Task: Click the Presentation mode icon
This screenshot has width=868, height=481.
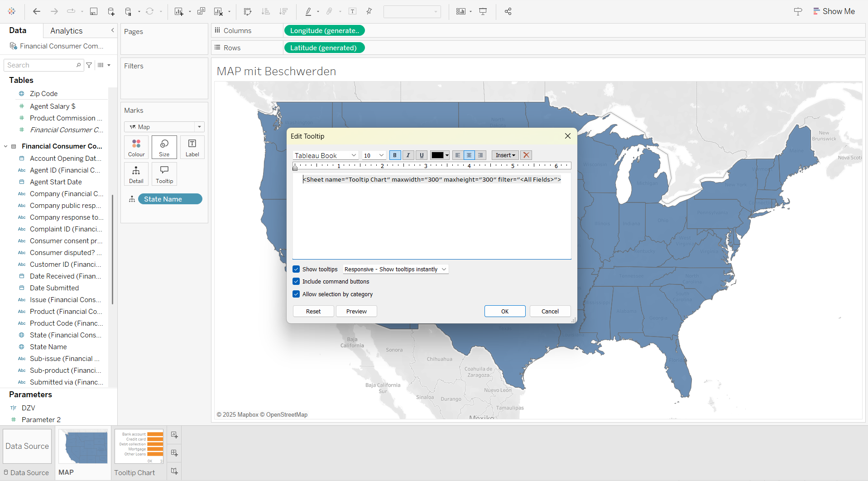Action: [483, 11]
